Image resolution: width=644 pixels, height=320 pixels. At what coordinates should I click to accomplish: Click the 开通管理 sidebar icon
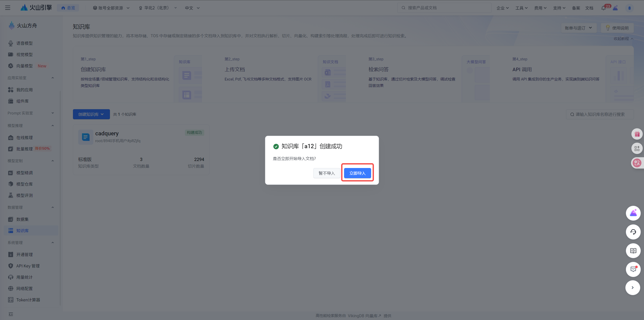pos(11,254)
